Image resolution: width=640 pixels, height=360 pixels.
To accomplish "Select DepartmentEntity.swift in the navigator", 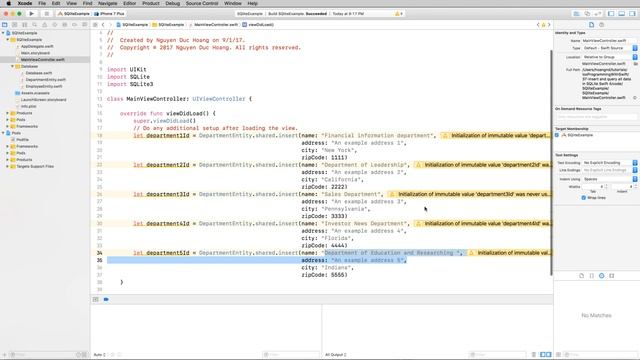I will tap(46, 80).
